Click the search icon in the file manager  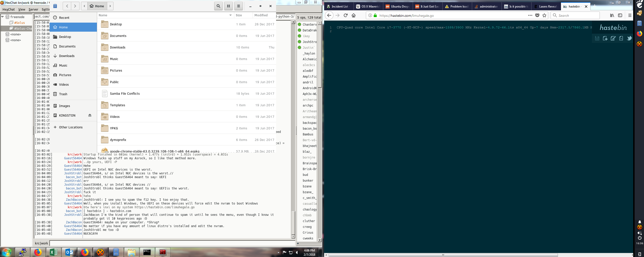pos(218,6)
